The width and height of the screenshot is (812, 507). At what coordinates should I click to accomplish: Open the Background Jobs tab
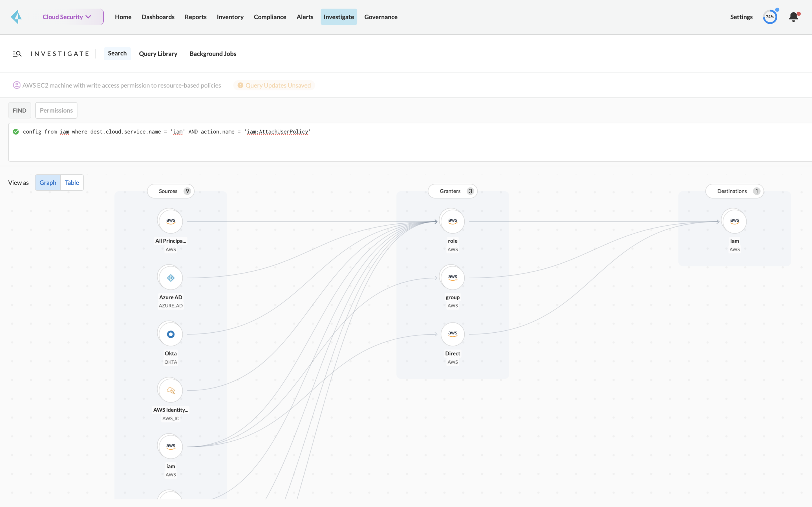(213, 53)
